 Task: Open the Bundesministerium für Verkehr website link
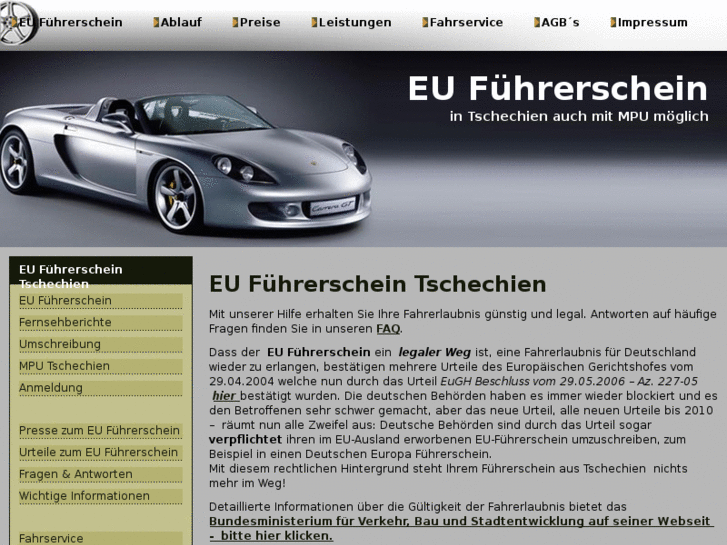[x=460, y=528]
